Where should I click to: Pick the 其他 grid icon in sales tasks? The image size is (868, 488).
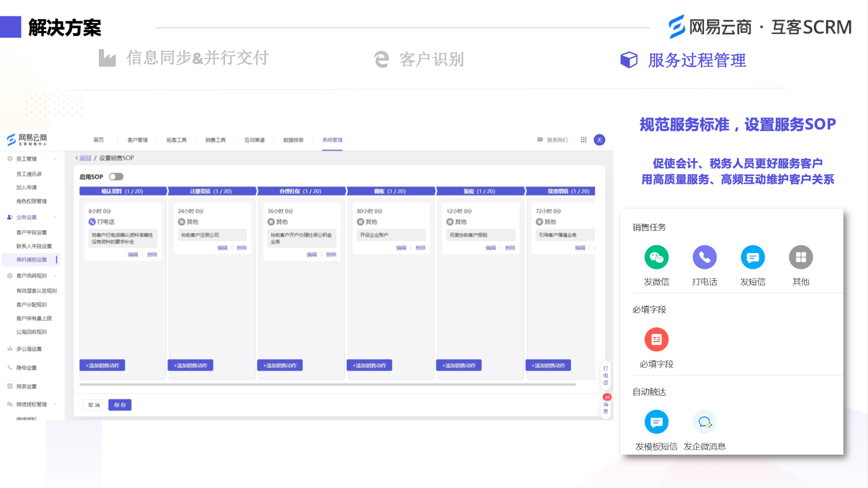(x=800, y=257)
